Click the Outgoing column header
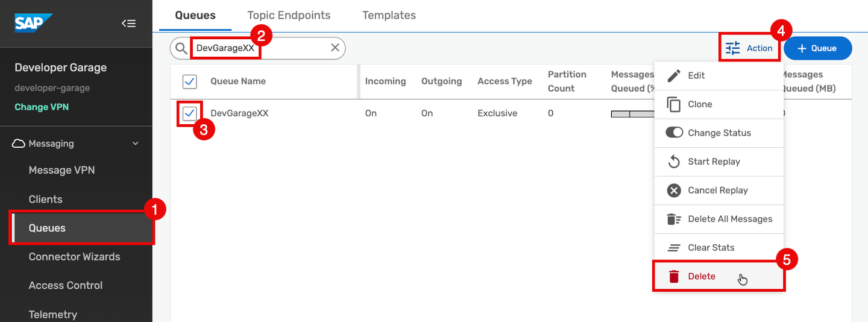This screenshot has height=322, width=868. pyautogui.click(x=441, y=81)
